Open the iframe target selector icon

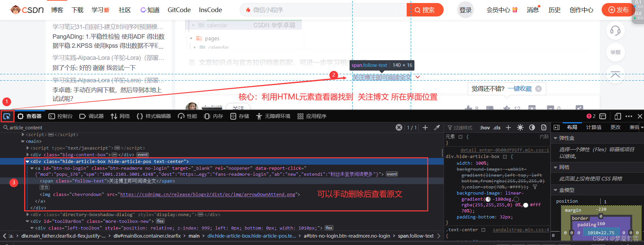tap(603, 116)
